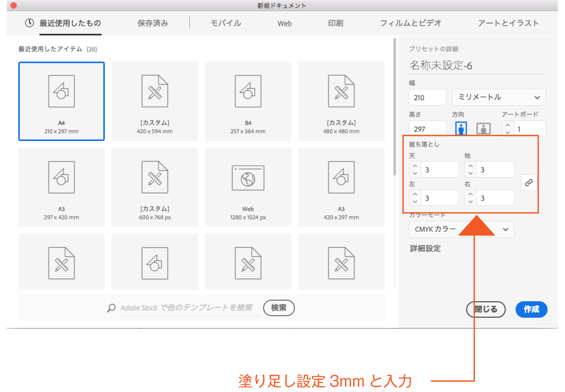The image size is (565, 392).
Task: Click the blue 作成 create button
Action: pyautogui.click(x=532, y=309)
